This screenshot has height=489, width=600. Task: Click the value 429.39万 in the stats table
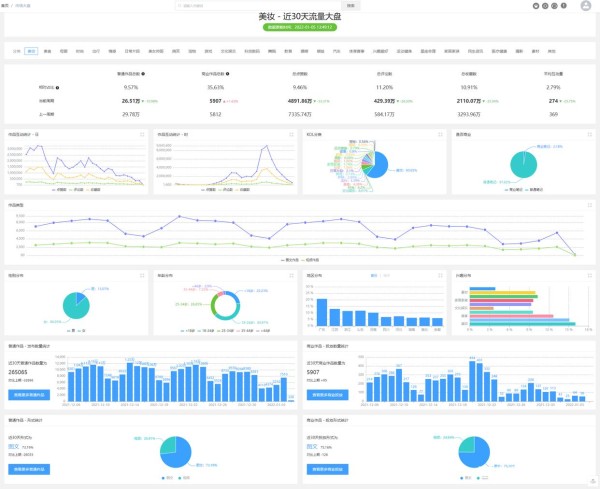(x=384, y=101)
